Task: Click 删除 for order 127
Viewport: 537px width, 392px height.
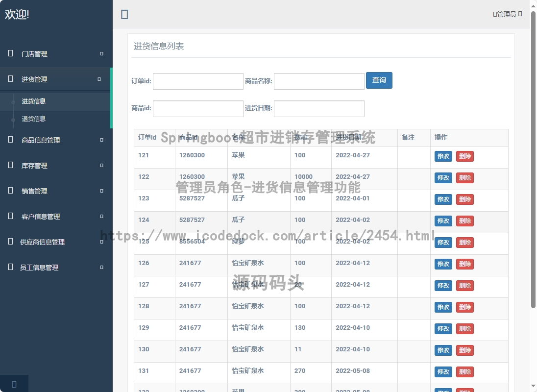Action: [465, 286]
